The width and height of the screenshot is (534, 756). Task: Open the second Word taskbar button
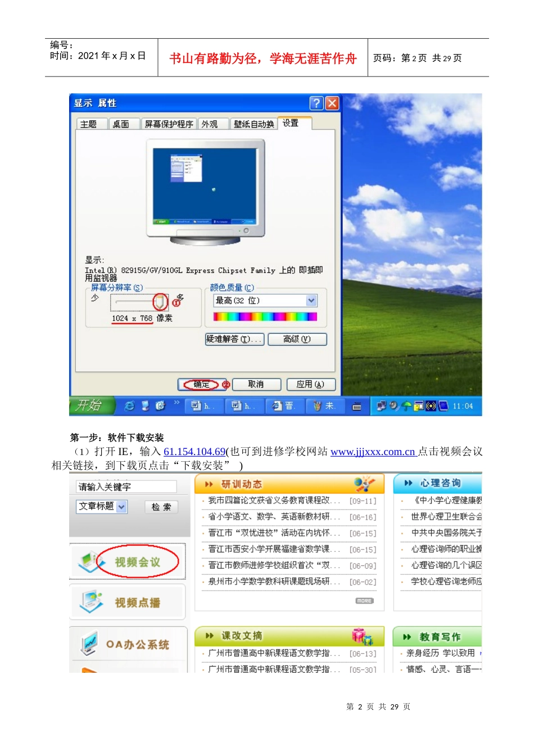[x=243, y=406]
